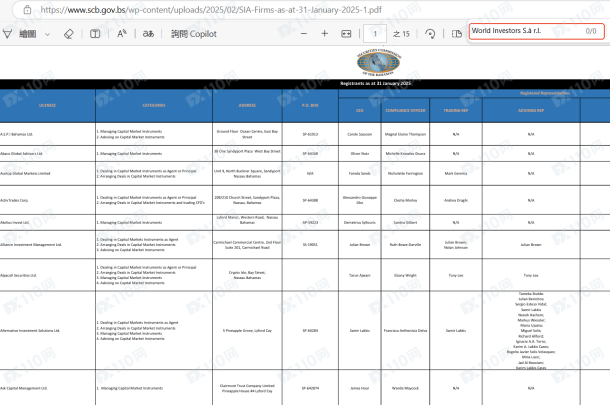This screenshot has height=405, width=610.
Task: Select the highlight filter tool icon
Action: pyautogui.click(x=7, y=34)
